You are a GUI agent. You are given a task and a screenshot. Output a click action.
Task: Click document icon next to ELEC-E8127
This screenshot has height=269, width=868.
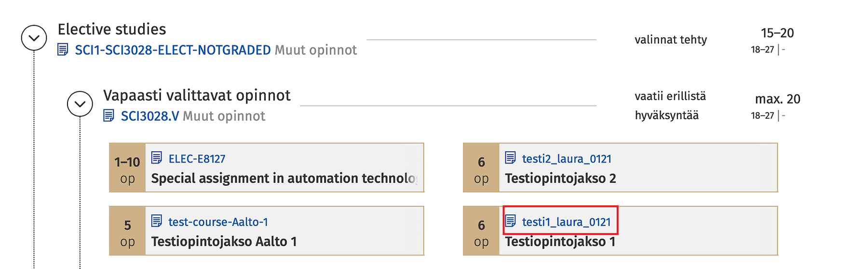coord(157,158)
